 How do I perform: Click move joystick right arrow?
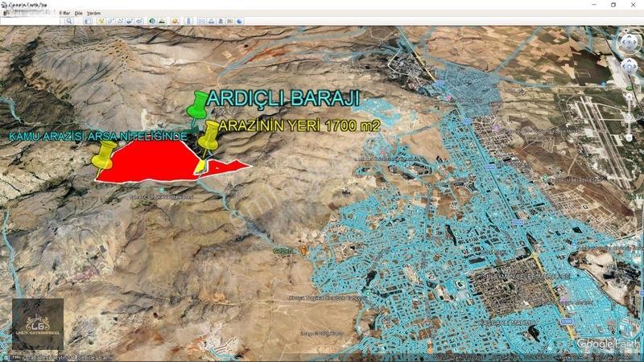(635, 66)
